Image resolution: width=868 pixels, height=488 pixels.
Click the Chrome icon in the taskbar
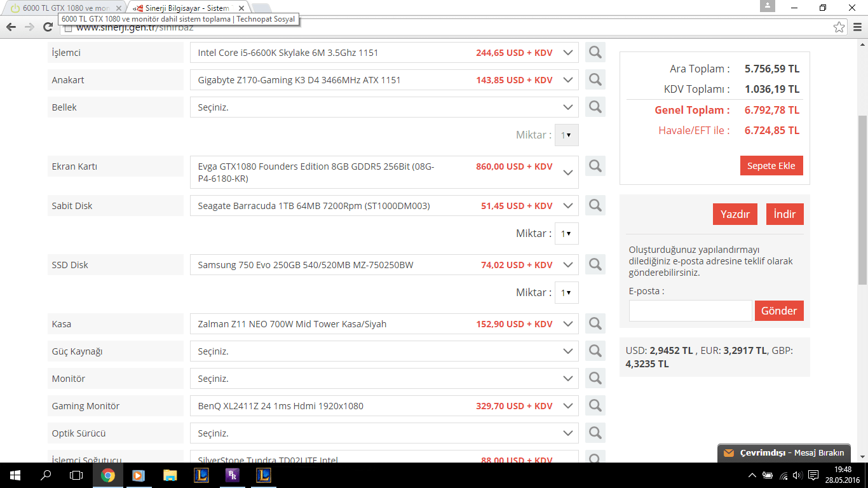pyautogui.click(x=107, y=475)
